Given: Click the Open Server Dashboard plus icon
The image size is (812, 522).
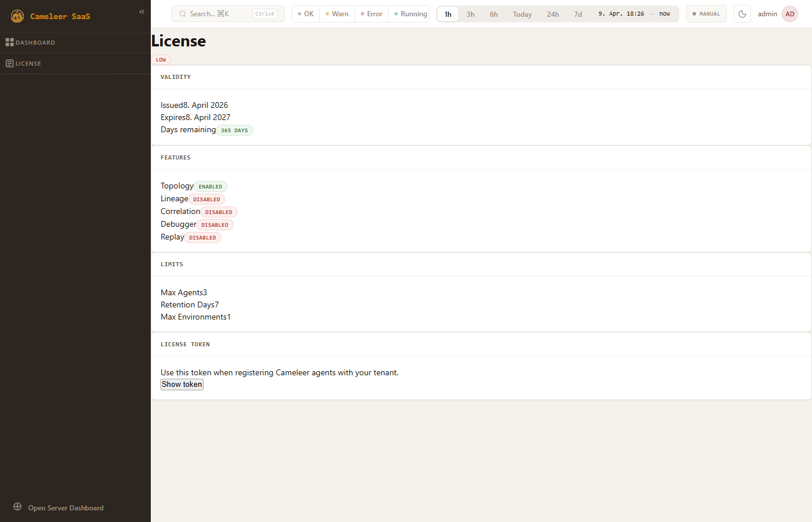Looking at the screenshot, I should pyautogui.click(x=17, y=507).
